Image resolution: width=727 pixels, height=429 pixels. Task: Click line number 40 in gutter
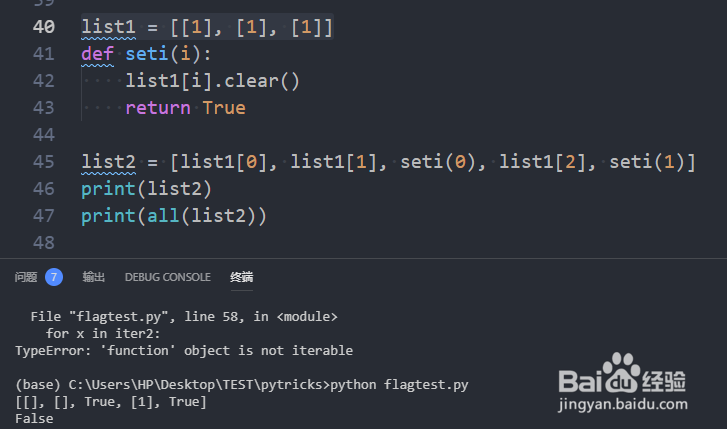coord(44,27)
